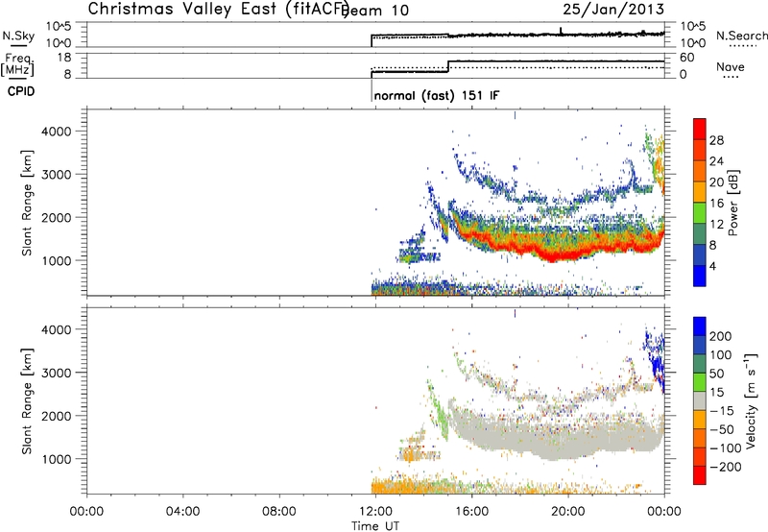Viewport: 768px width, 532px height.
Task: Click the '12:00' time tick label
Action: point(375,512)
